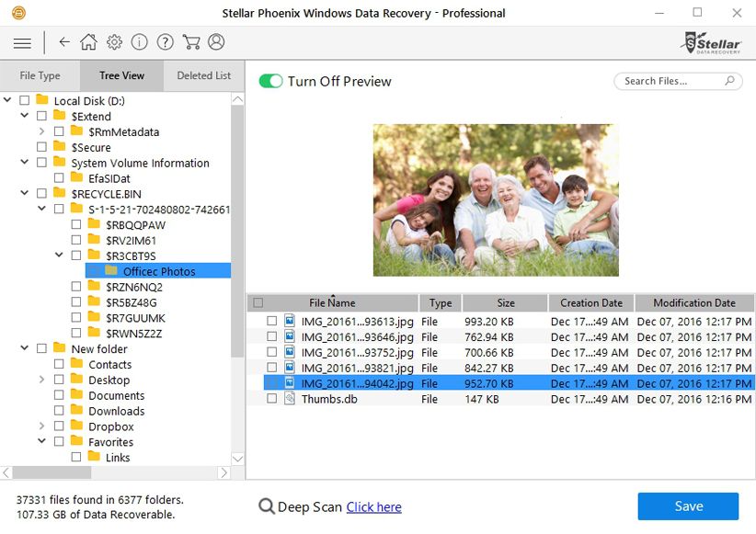Collapse the $Extend node
This screenshot has height=534, width=756.
pyautogui.click(x=25, y=116)
